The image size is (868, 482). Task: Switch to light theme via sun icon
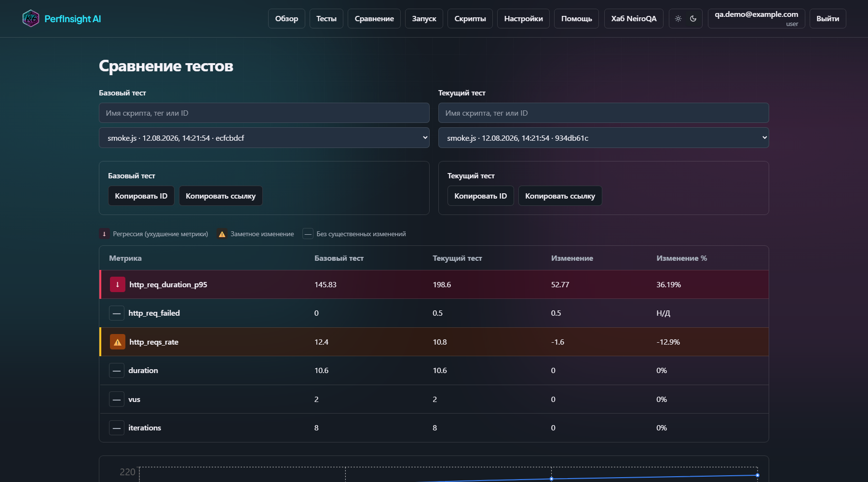point(678,19)
